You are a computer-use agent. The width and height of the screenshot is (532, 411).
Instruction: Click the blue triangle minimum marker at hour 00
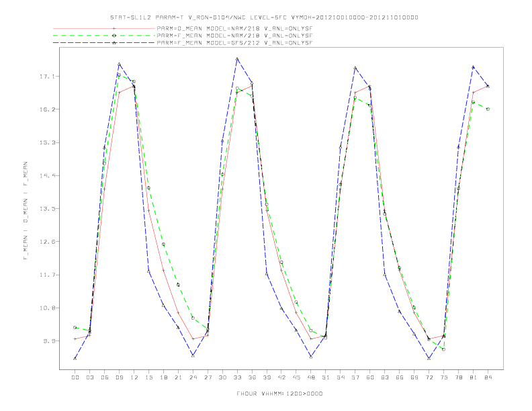pyautogui.click(x=75, y=359)
